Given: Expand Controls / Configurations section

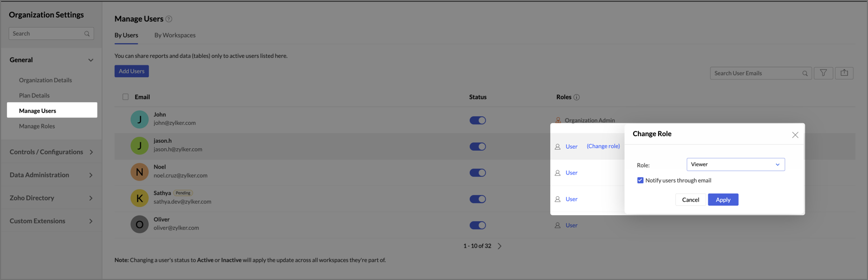Looking at the screenshot, I should tap(51, 152).
